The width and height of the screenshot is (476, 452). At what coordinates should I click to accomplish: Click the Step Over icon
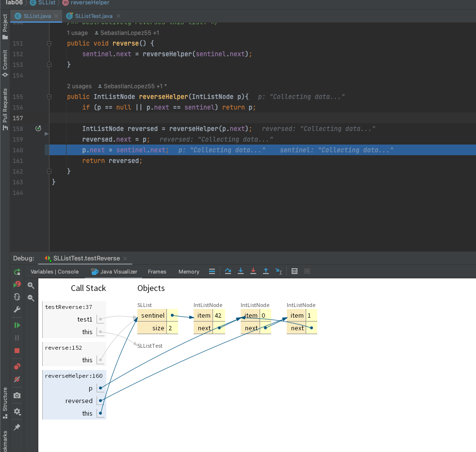[228, 272]
